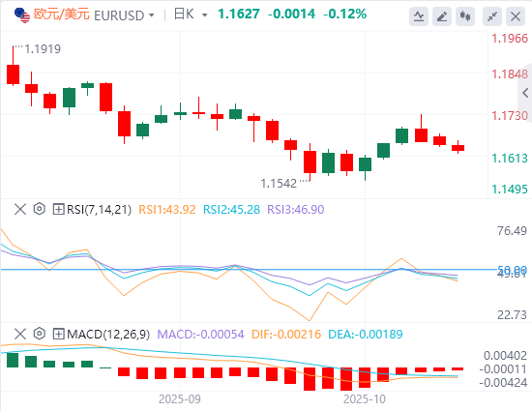Open MACD indicator settings gear

pos(40,334)
